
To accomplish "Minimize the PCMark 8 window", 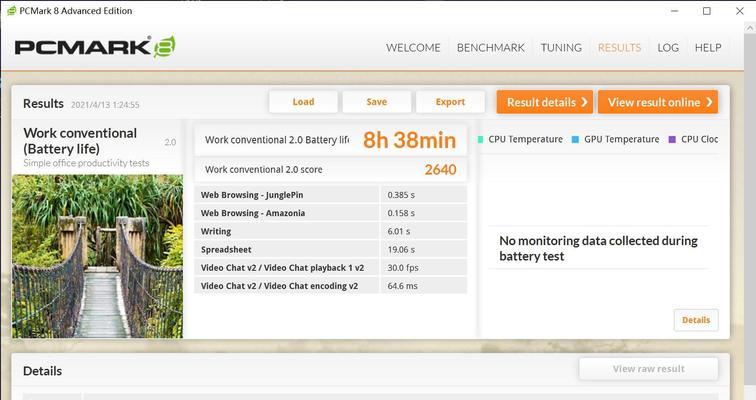I will (x=675, y=11).
